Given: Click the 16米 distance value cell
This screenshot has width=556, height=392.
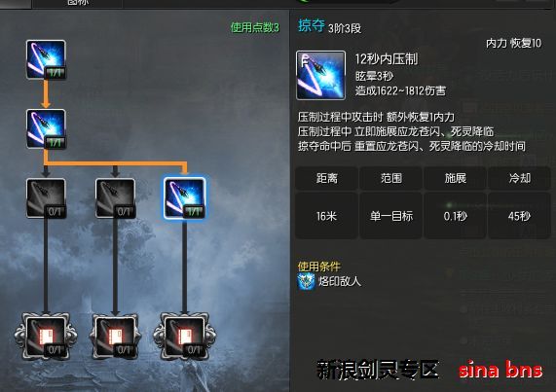Looking at the screenshot, I should (x=326, y=216).
